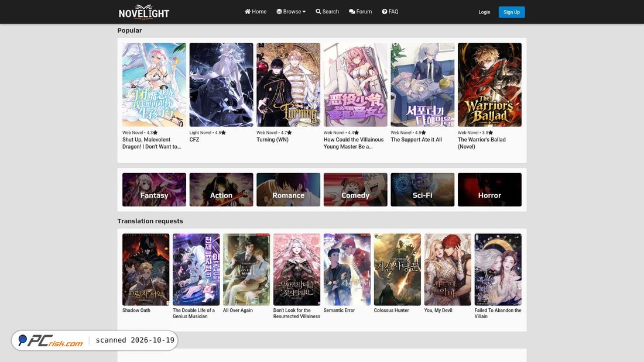Open the Semantic Error cover

[x=347, y=270]
